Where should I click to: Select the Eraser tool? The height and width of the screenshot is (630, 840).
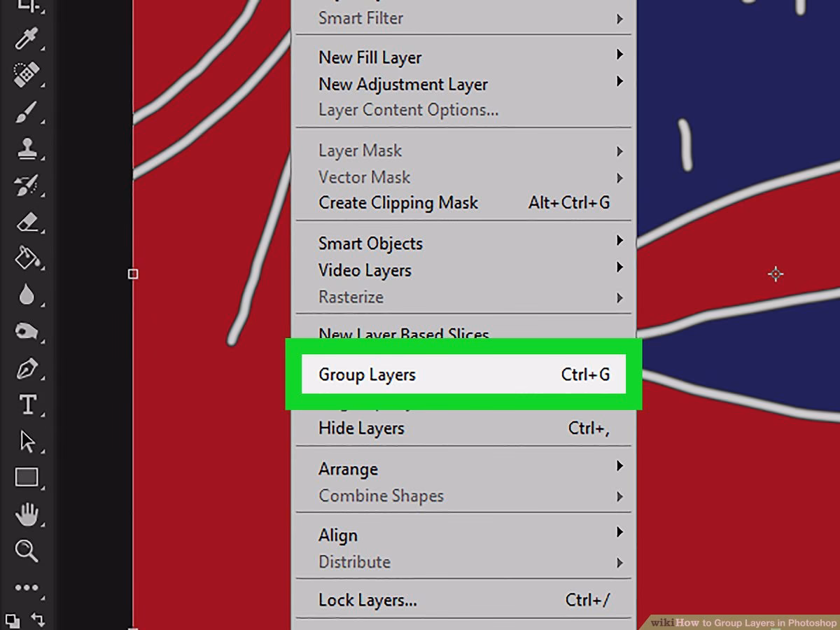coord(28,223)
